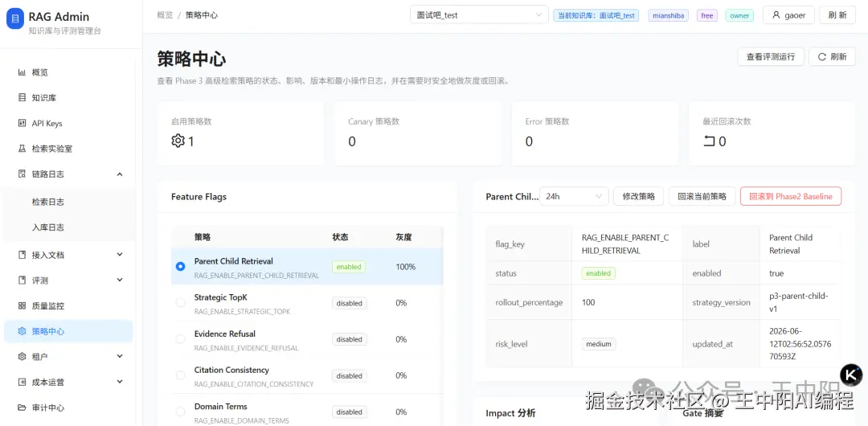868x426 pixels.
Task: Click the enabled badge in status detail row
Action: (599, 273)
